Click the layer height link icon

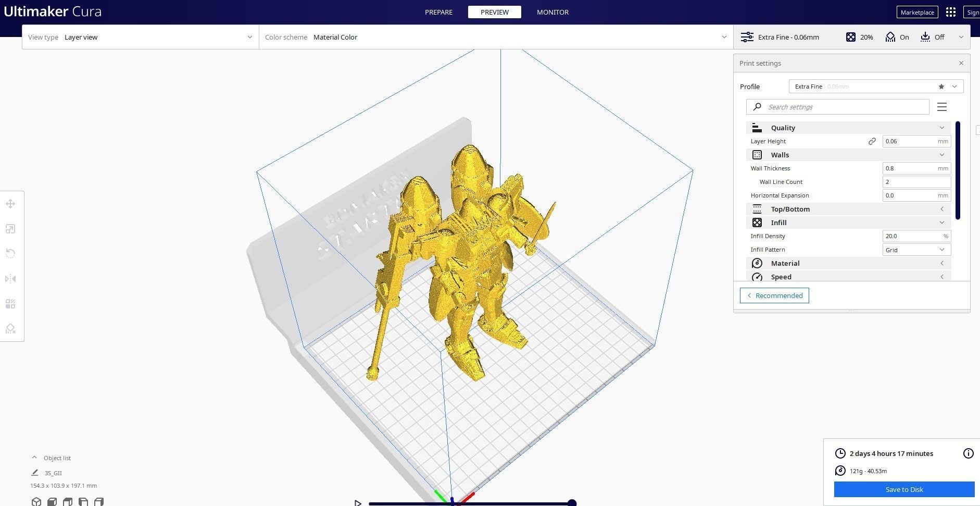tap(872, 141)
